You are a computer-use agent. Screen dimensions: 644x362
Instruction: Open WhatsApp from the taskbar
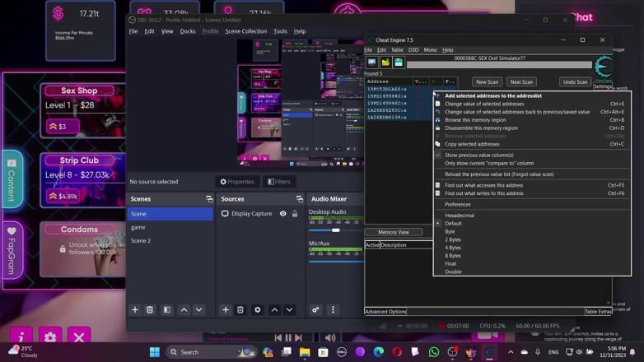[x=434, y=352]
